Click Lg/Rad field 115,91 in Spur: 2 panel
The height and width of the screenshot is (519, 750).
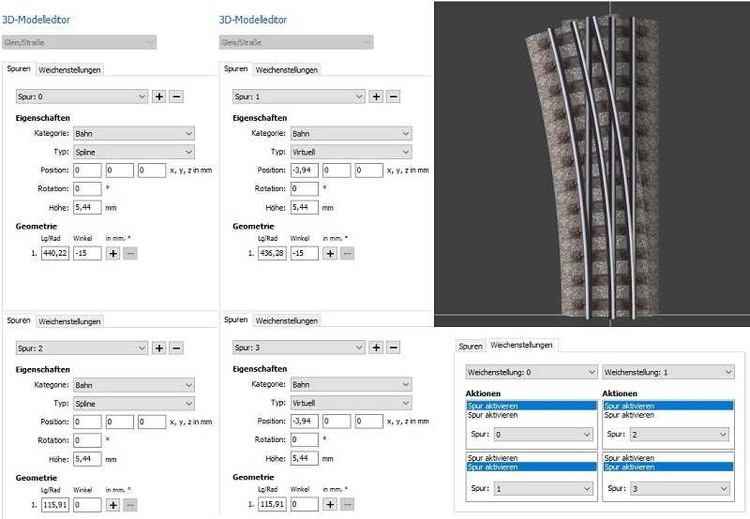click(55, 505)
